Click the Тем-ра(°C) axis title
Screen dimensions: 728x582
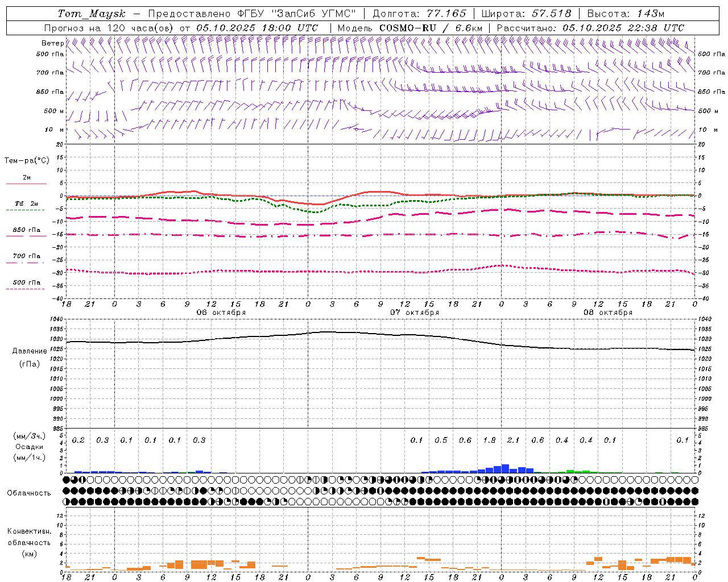[x=27, y=161]
